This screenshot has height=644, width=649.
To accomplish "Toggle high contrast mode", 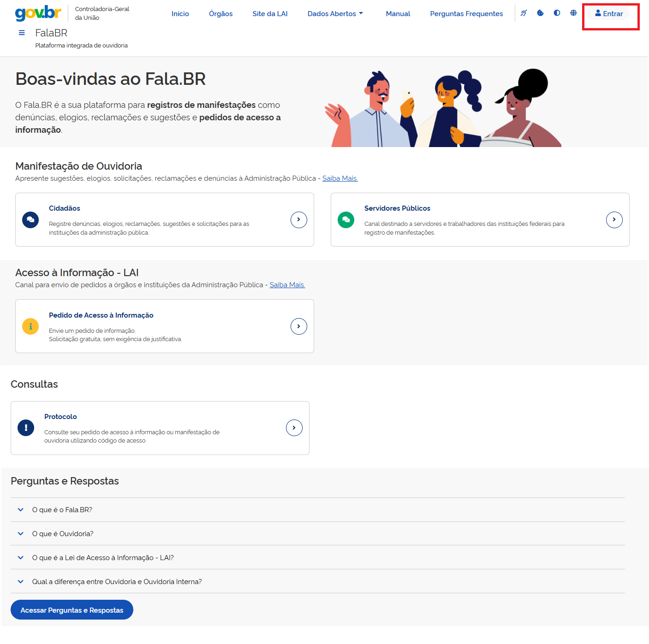I will pos(557,13).
